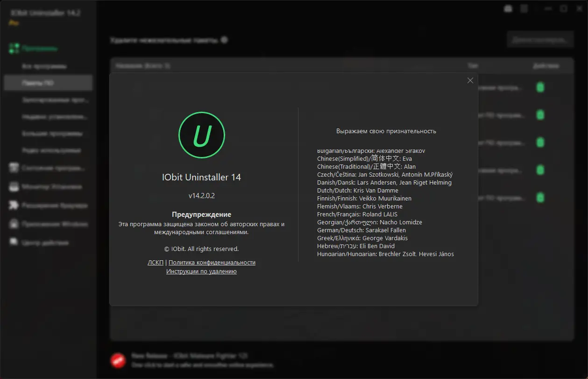Close the About dialog with the X
Image resolution: width=588 pixels, height=379 pixels.
470,80
